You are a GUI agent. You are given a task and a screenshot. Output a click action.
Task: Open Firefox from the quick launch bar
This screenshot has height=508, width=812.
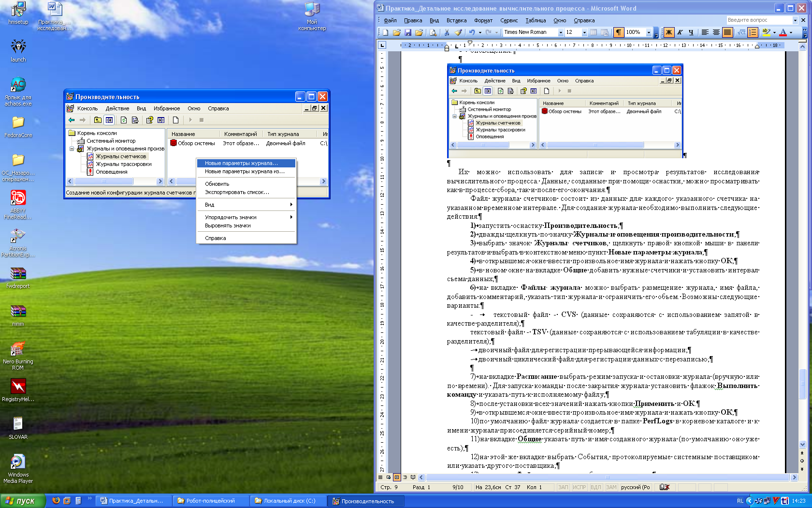click(x=56, y=501)
